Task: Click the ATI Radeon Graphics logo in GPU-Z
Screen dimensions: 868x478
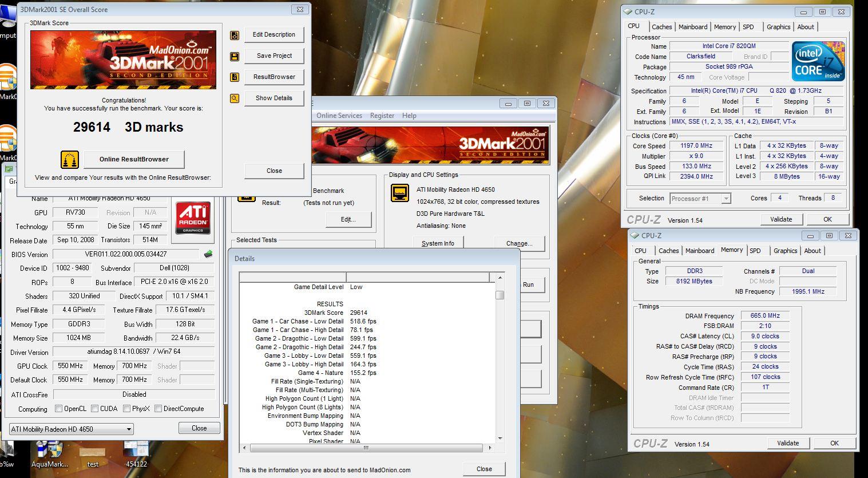Action: [x=193, y=218]
